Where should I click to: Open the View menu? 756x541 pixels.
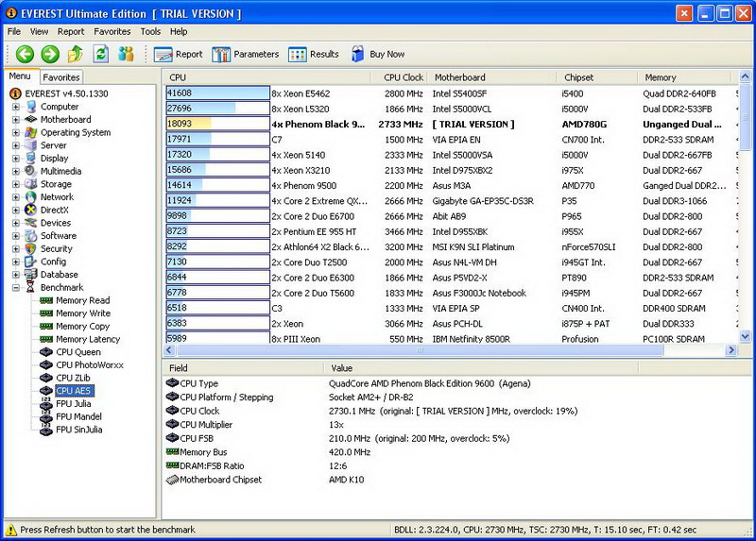39,32
